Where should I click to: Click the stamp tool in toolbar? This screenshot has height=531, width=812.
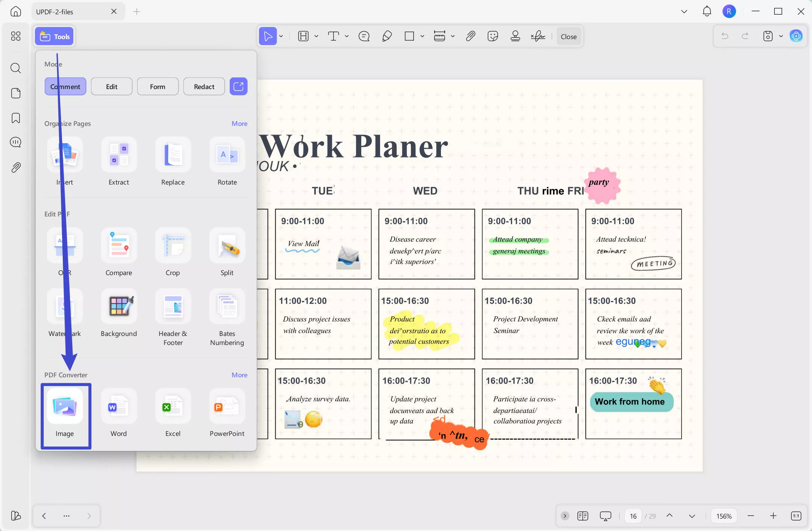(x=515, y=36)
